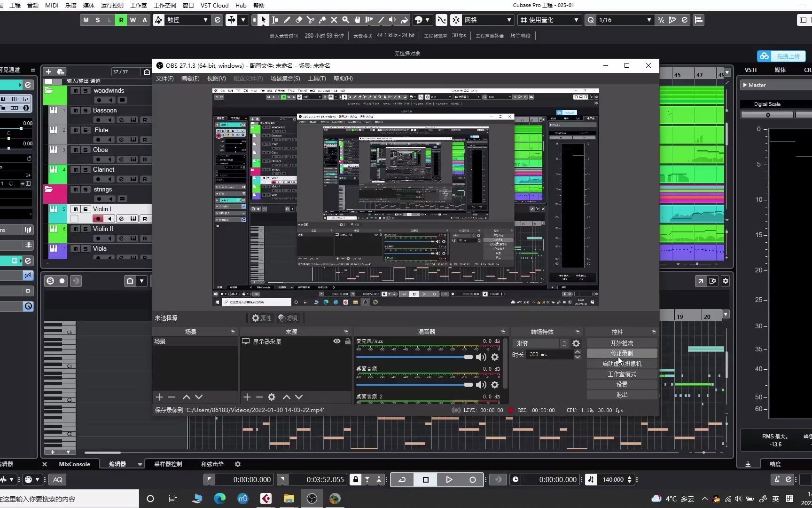This screenshot has height=508, width=812.
Task: Toggle lock on display capture source
Action: click(348, 341)
